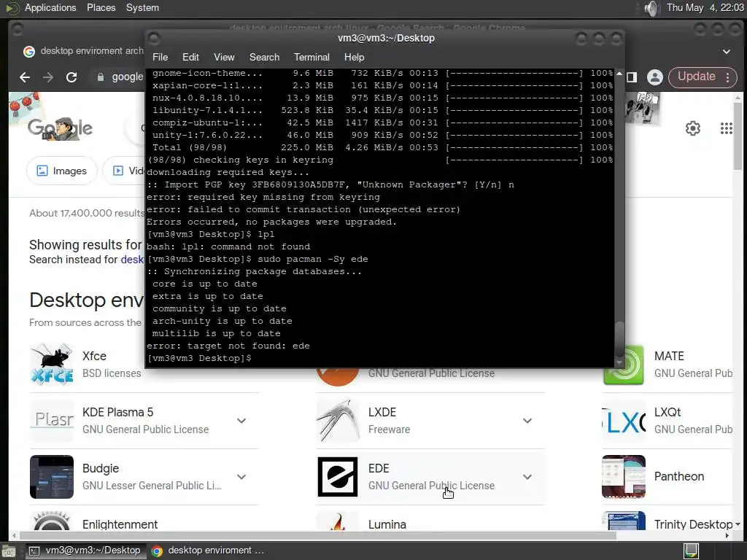Open the terminal Help menu
Screen dimensions: 747x560
pyautogui.click(x=354, y=57)
